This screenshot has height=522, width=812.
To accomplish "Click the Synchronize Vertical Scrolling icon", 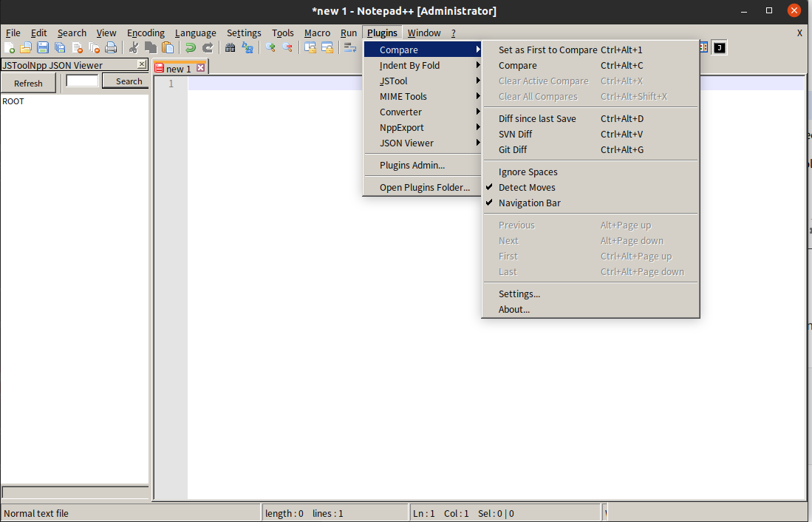I will point(310,48).
